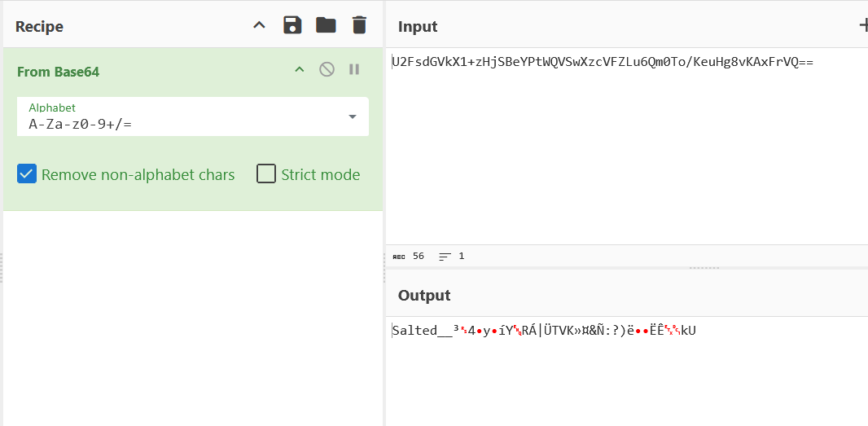Set breakpoint on From Base64 operation
Image resolution: width=868 pixels, height=426 pixels.
click(x=354, y=69)
